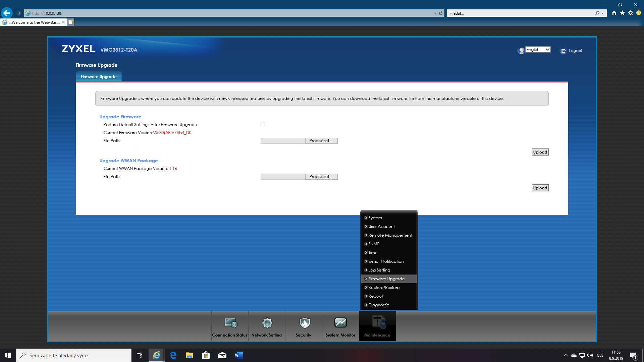Click the Maintenance icon in bottom bar

tap(378, 323)
